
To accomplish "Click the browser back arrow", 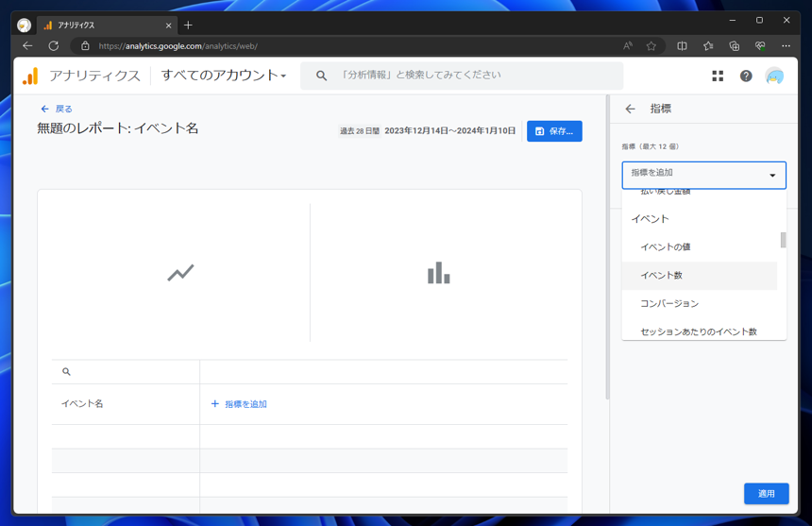I will pyautogui.click(x=27, y=46).
